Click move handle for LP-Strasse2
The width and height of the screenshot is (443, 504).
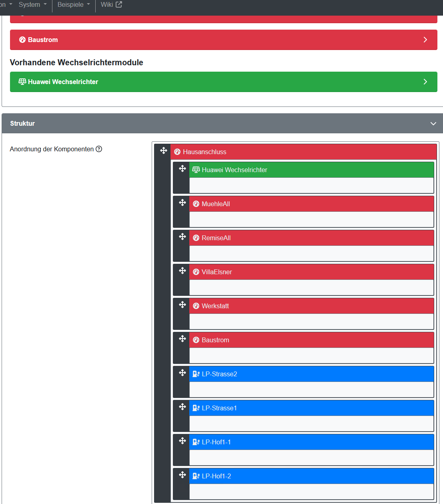[x=182, y=373]
